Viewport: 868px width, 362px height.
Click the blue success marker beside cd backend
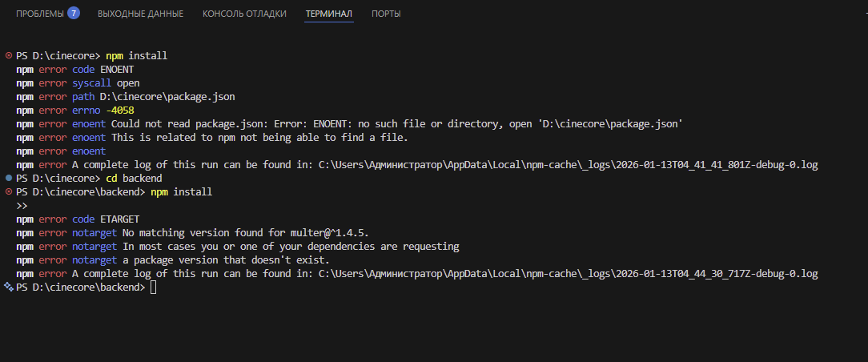[x=9, y=178]
